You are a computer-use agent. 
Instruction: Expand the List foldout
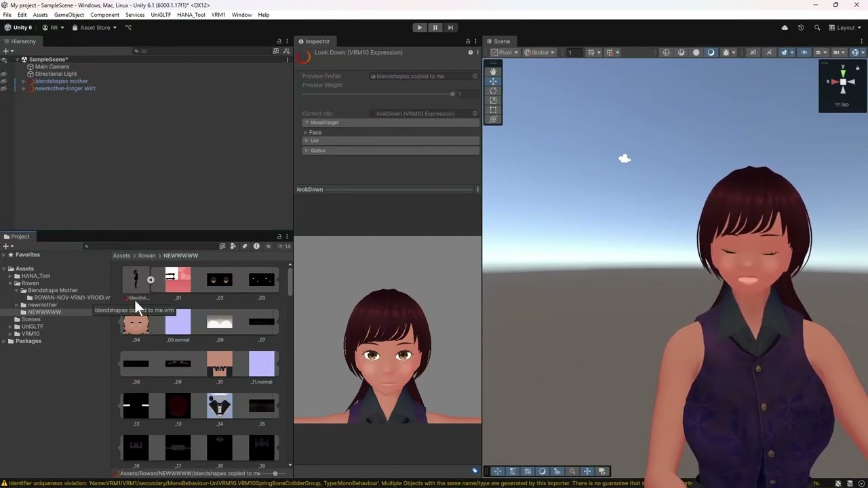(x=307, y=141)
